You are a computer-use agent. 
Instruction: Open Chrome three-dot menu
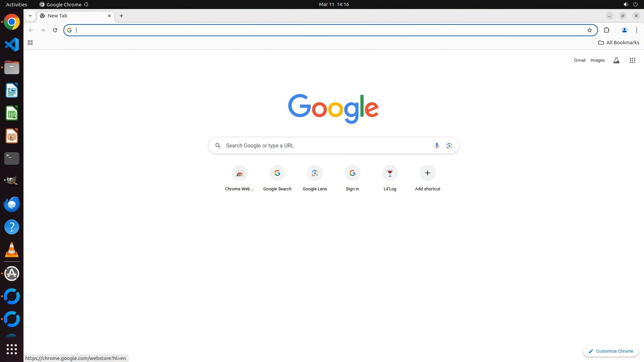click(636, 30)
